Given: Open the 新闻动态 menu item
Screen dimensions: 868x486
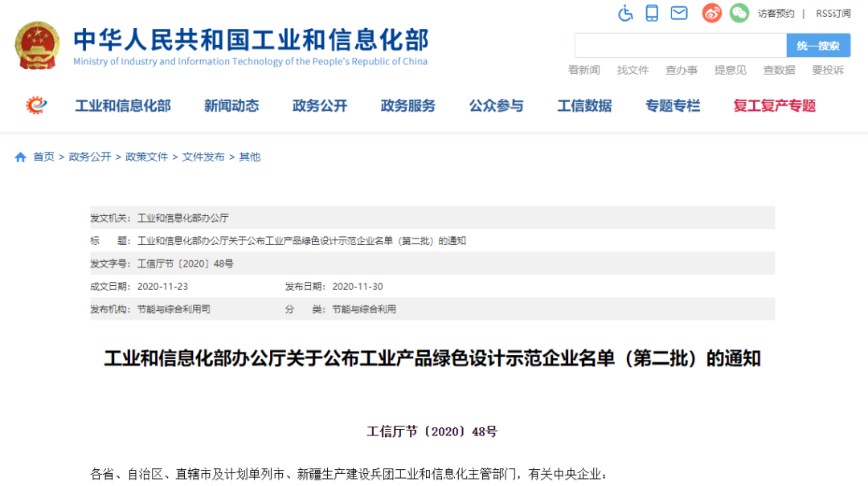Looking at the screenshot, I should click(x=231, y=106).
